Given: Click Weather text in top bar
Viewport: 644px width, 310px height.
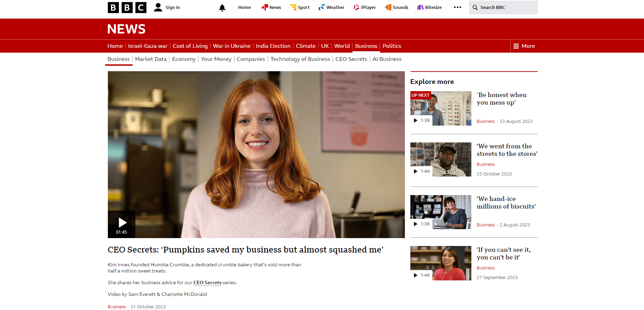Looking at the screenshot, I should point(335,7).
